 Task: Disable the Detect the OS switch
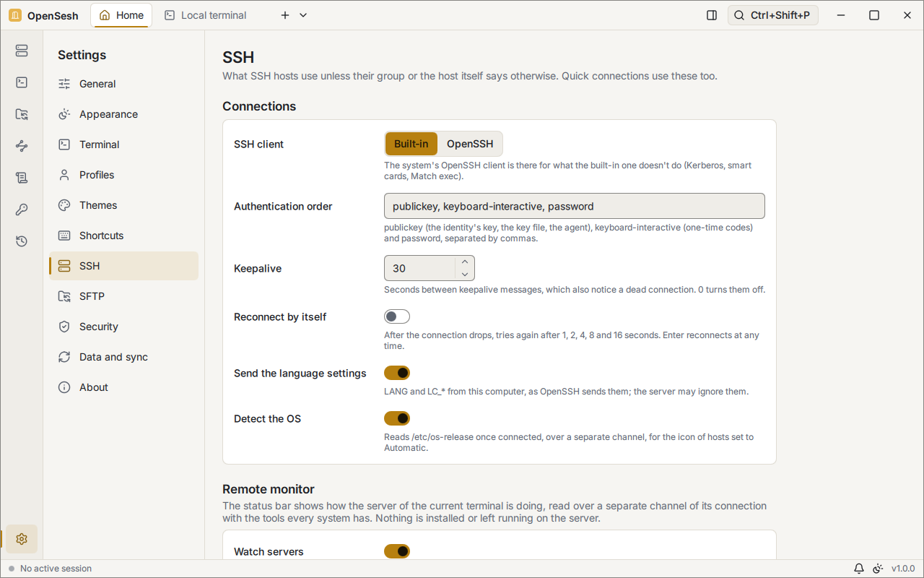pos(397,418)
